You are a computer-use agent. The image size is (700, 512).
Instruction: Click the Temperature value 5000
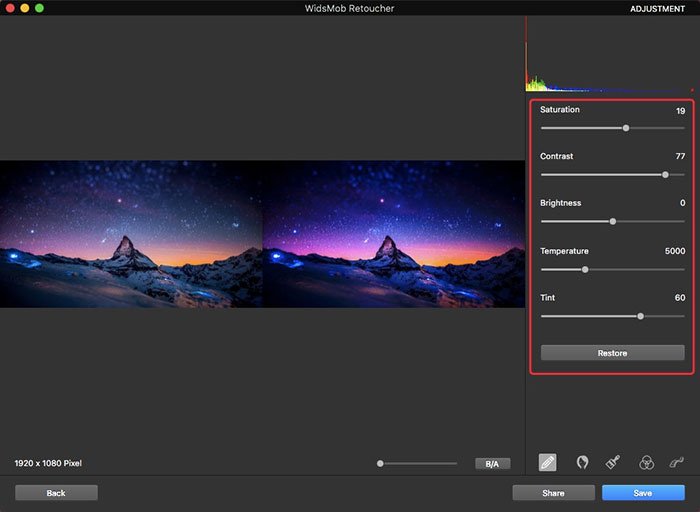click(x=675, y=251)
